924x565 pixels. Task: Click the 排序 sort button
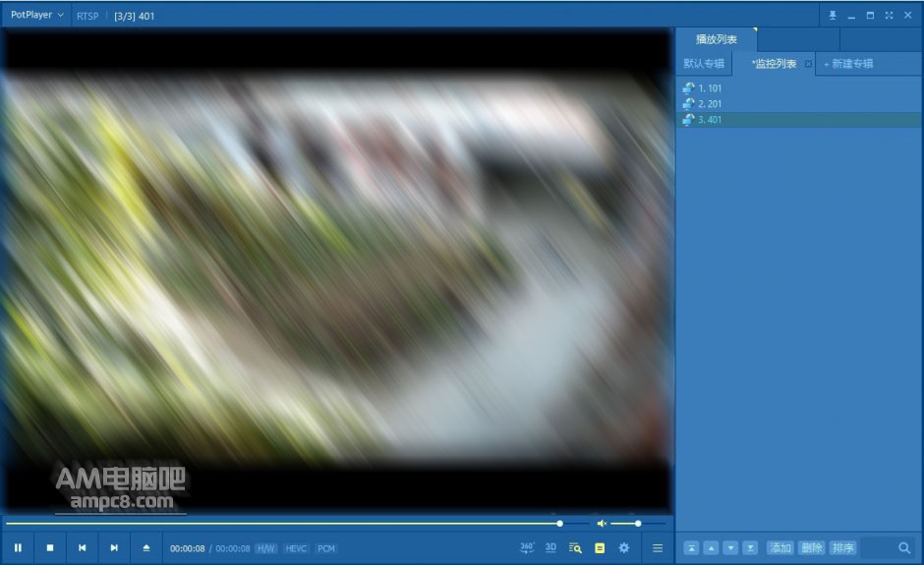point(843,548)
